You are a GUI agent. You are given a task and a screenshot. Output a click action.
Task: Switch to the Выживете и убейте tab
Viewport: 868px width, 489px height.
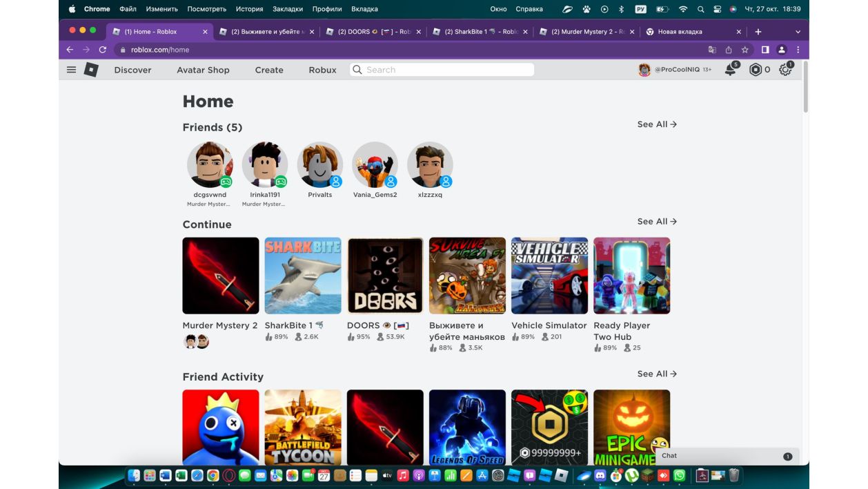[266, 32]
